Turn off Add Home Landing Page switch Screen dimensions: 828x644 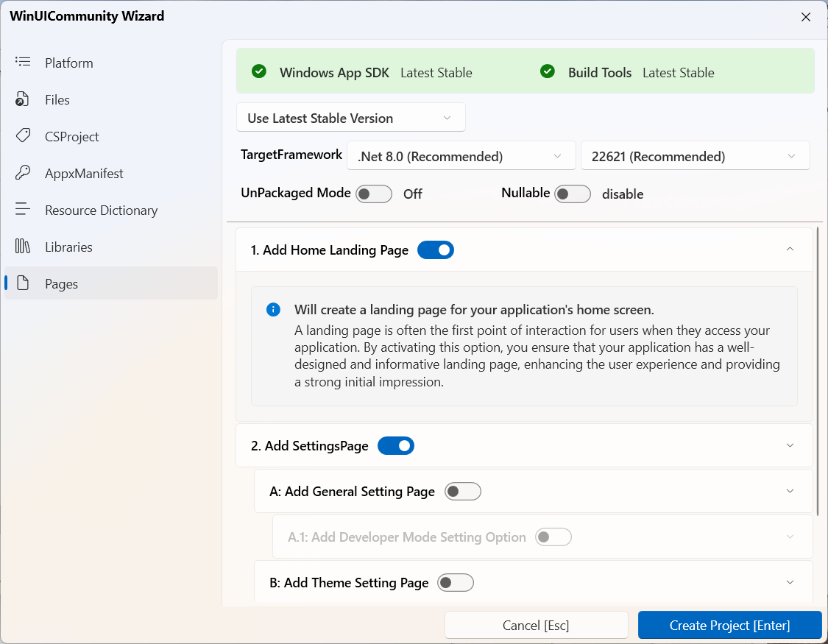[x=436, y=250]
